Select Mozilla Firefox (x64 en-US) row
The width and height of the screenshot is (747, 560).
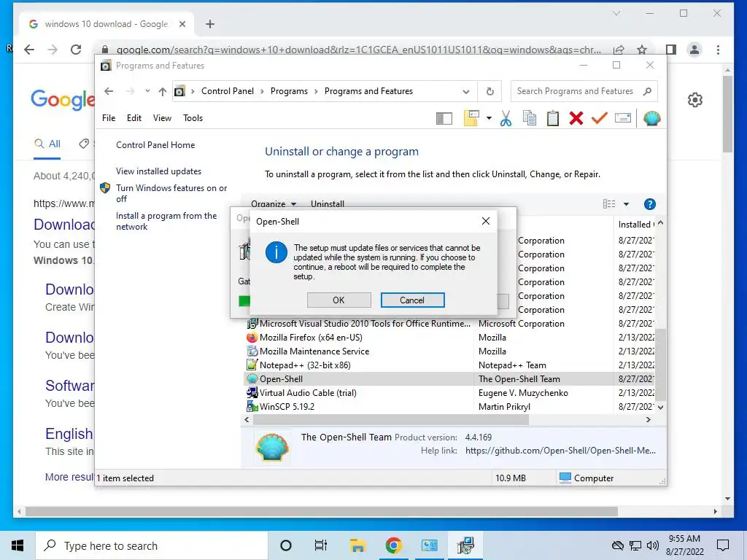click(x=451, y=337)
